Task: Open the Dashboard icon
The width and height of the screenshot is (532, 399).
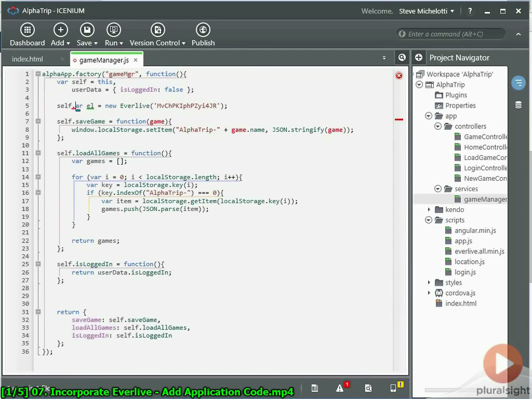Action: tap(28, 35)
